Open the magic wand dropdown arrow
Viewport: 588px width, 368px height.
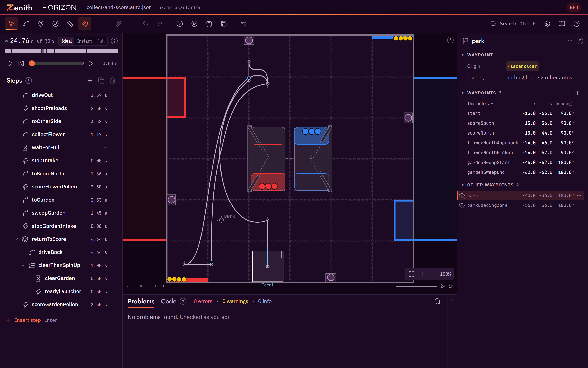(x=129, y=24)
